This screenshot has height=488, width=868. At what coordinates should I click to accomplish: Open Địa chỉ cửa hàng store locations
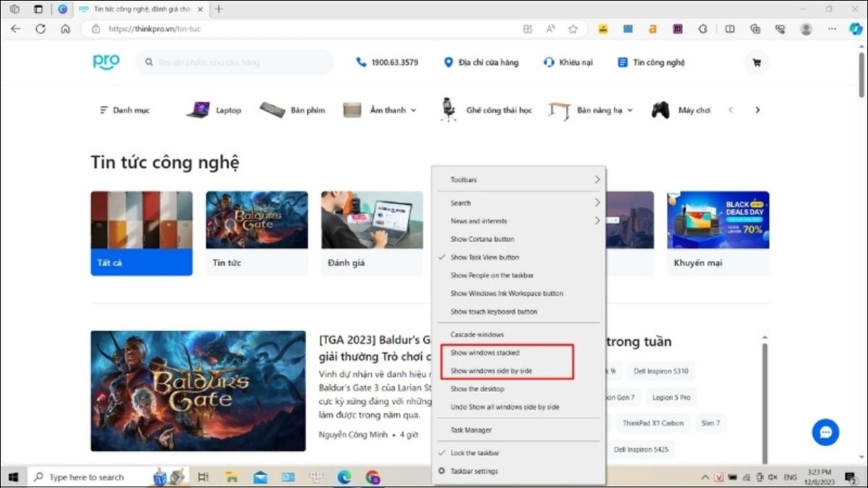coord(481,62)
